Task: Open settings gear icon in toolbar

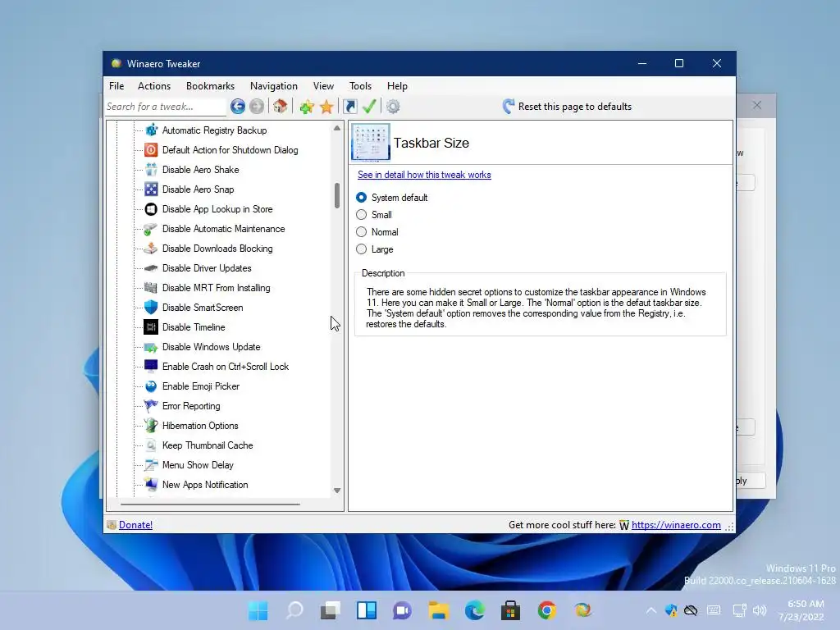Action: (x=393, y=107)
